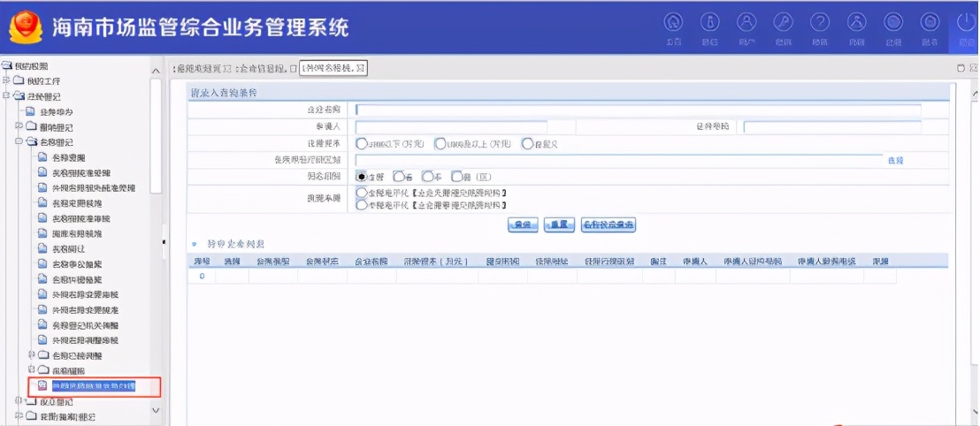The height and width of the screenshot is (426, 980).
Task: Select the third radio in the four-option row
Action: [427, 176]
